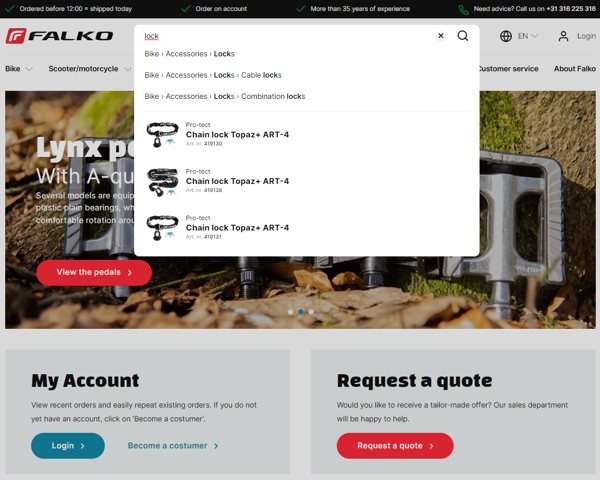600x480 pixels.
Task: Select Chain lock Topaz+ ART-4 article 419138
Action: tap(237, 181)
